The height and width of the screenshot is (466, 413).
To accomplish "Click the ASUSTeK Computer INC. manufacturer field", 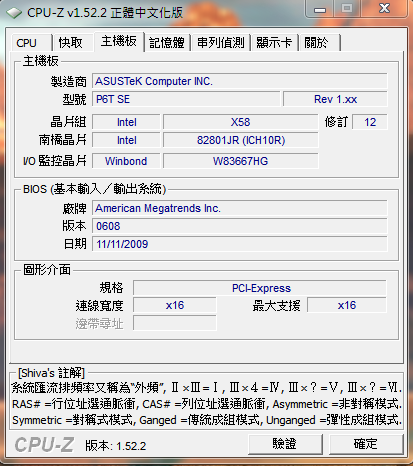I will click(x=240, y=81).
